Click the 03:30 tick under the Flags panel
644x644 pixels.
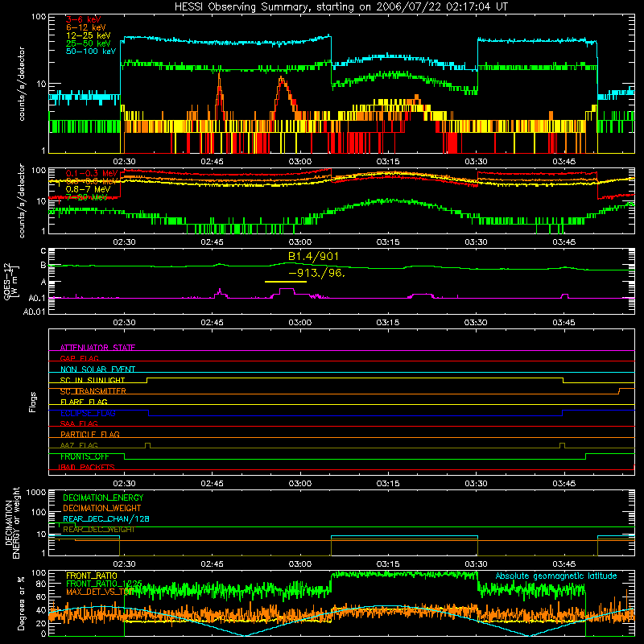click(x=476, y=484)
